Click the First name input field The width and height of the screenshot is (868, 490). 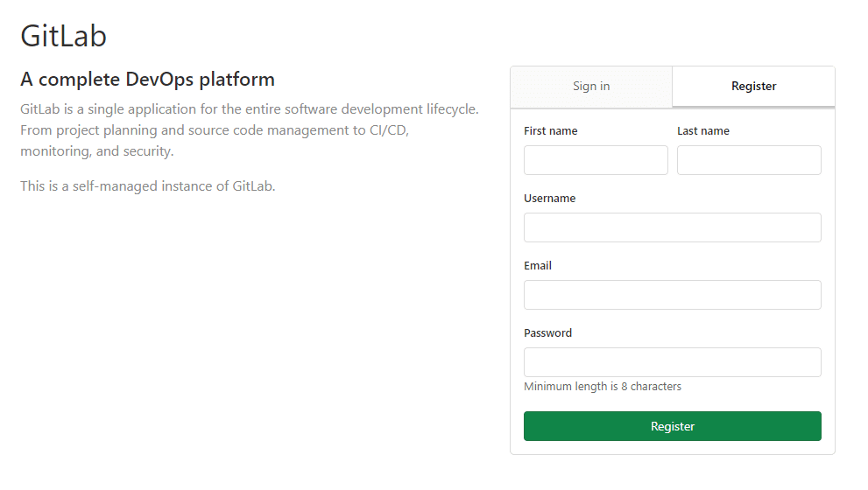596,160
